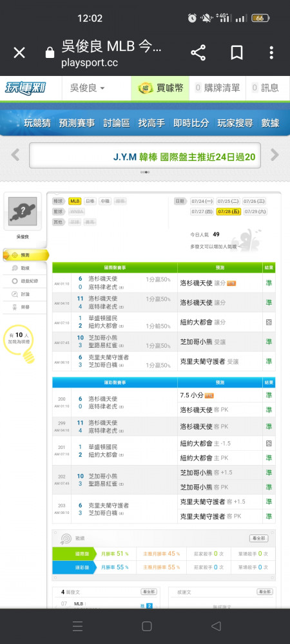Image resolution: width=290 pixels, height=644 pixels.
Task: Tap the light bulb 加我為明燈 badge
Action: [x=20, y=344]
